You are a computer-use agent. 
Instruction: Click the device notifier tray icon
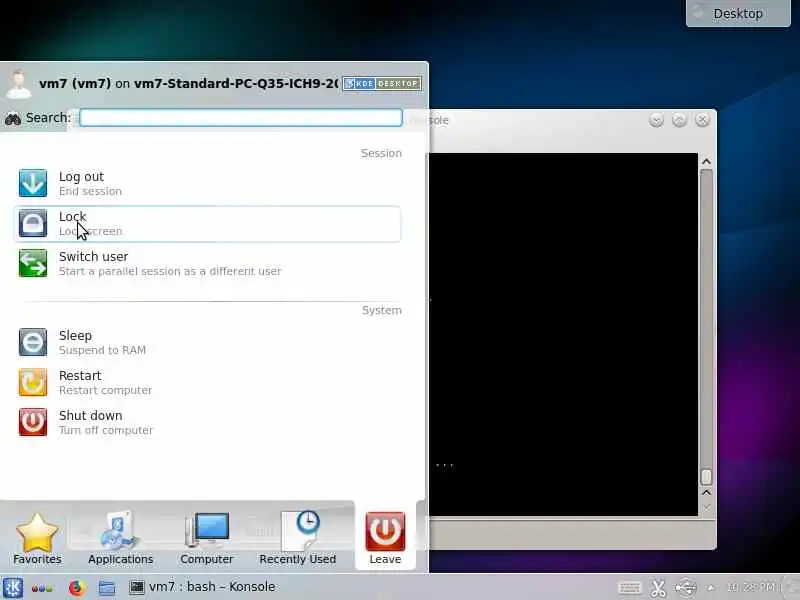(686, 588)
